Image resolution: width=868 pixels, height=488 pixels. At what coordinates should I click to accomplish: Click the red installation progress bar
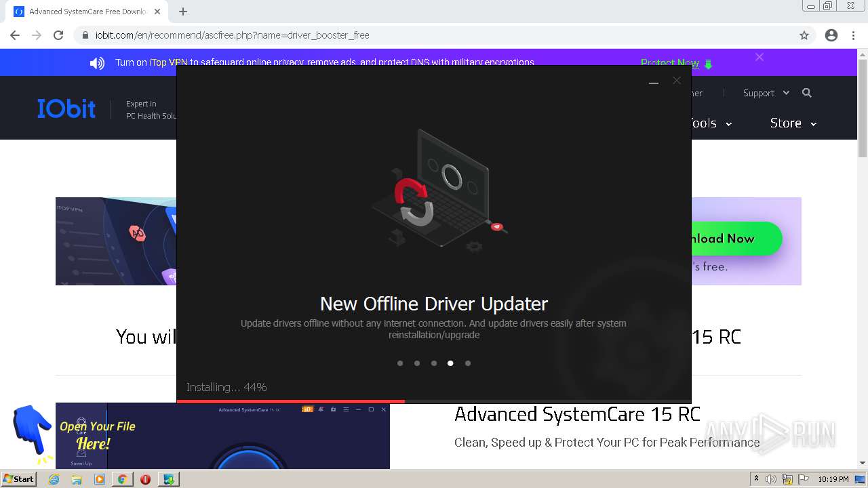point(291,401)
